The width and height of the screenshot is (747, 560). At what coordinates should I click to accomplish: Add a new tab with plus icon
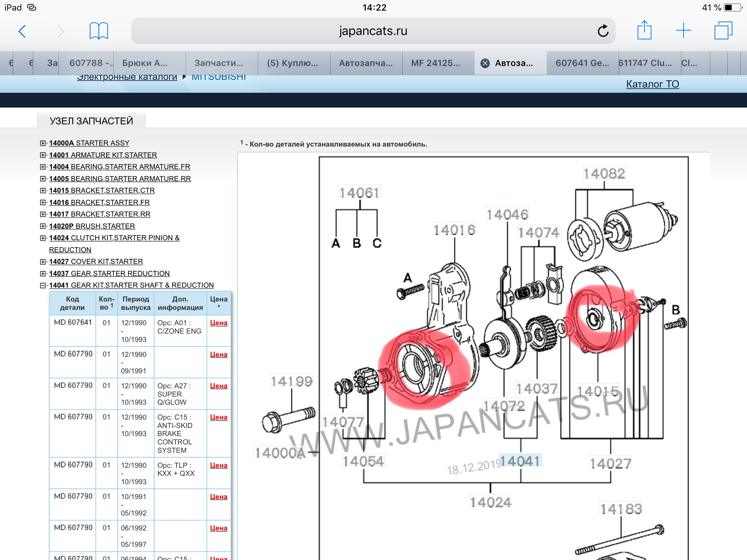(683, 31)
